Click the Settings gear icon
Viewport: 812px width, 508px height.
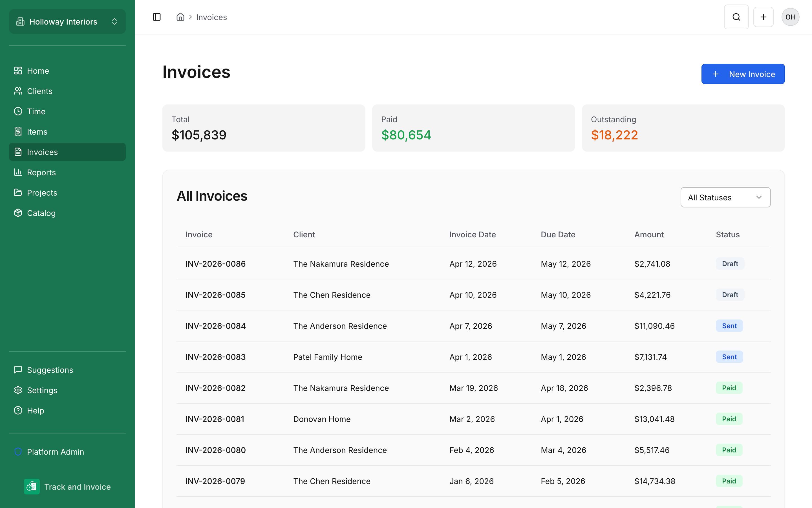[18, 390]
